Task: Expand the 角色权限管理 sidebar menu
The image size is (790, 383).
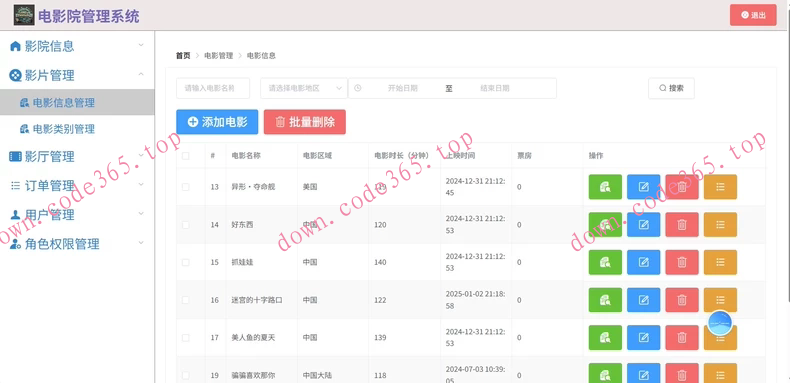Action: click(x=77, y=244)
